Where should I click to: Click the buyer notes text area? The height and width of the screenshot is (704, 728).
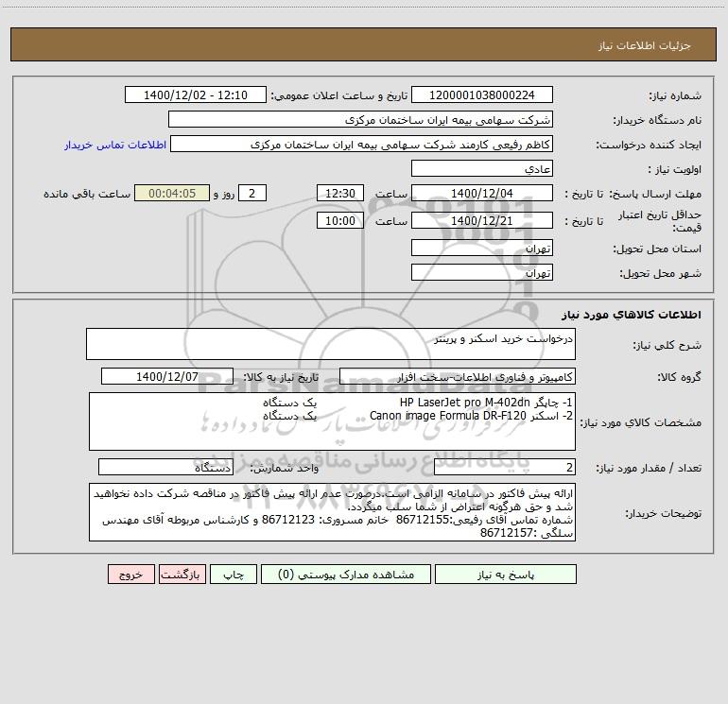[x=332, y=512]
